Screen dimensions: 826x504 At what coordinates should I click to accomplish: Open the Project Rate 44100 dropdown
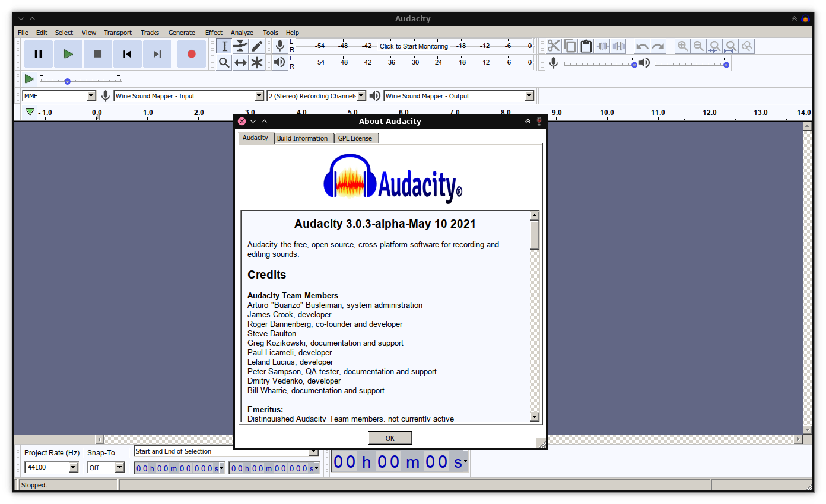74,467
